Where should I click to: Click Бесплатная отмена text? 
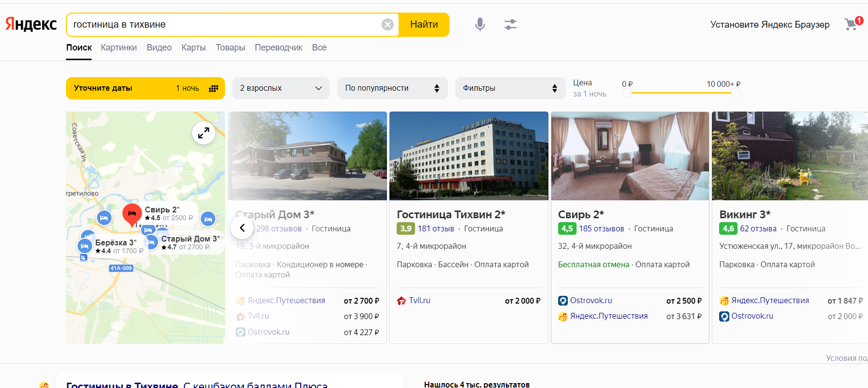[x=594, y=264]
